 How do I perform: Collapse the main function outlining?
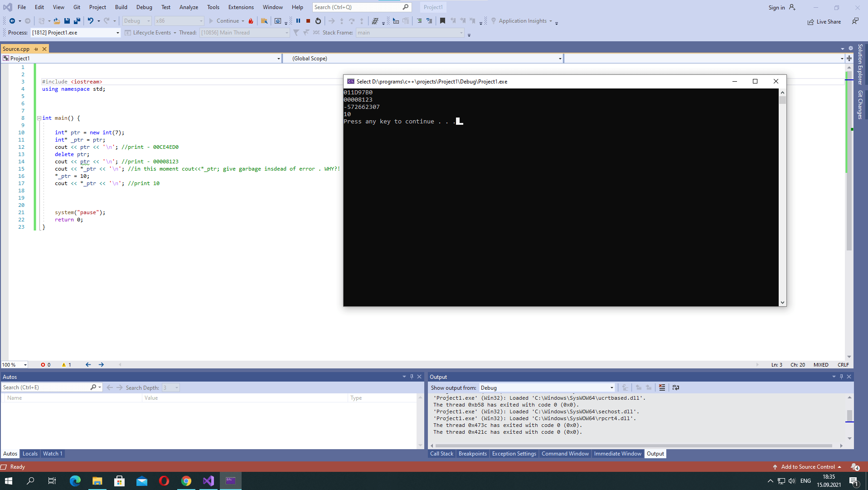pos(39,118)
